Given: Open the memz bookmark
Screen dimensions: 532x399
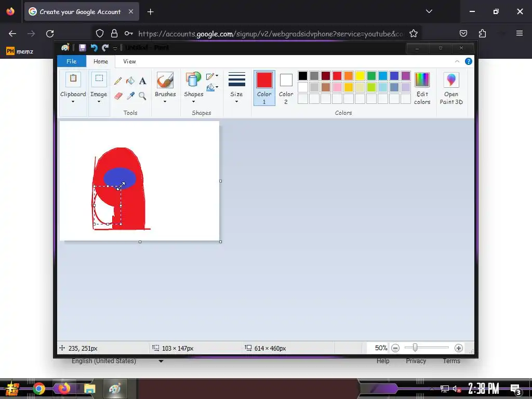Looking at the screenshot, I should pyautogui.click(x=20, y=51).
